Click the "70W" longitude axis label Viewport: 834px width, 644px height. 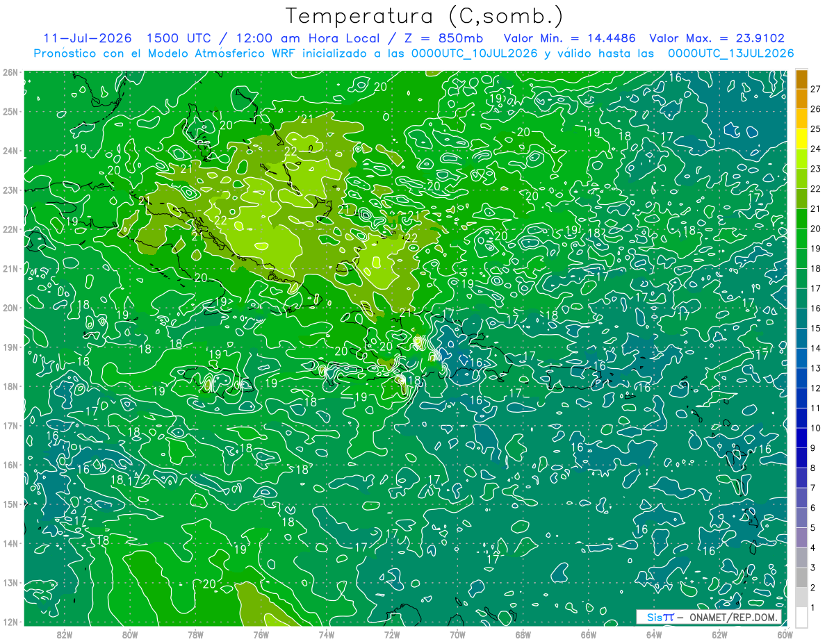click(x=457, y=634)
